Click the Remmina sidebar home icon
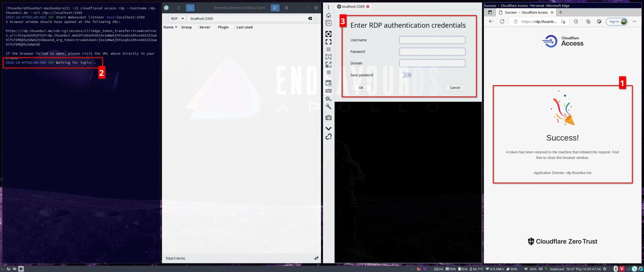 [x=328, y=15]
